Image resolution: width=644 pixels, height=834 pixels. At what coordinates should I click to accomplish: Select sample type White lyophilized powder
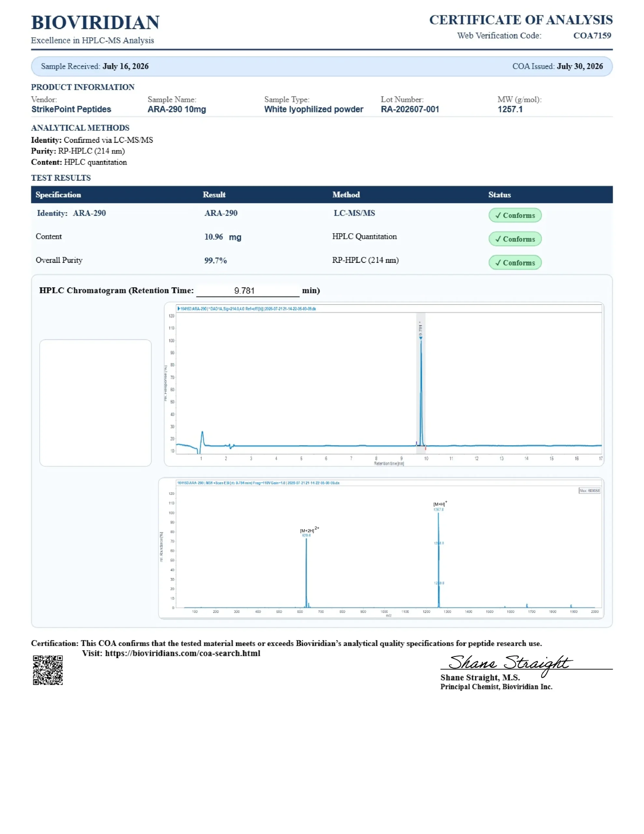click(314, 109)
